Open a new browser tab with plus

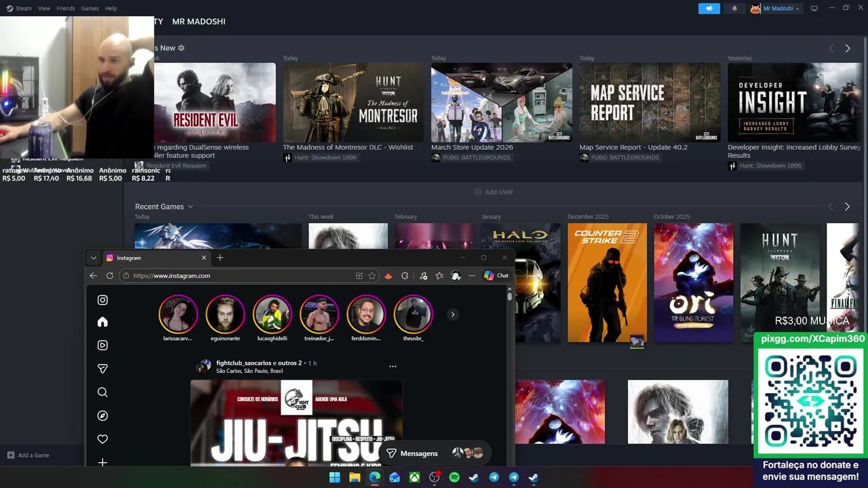pyautogui.click(x=220, y=258)
